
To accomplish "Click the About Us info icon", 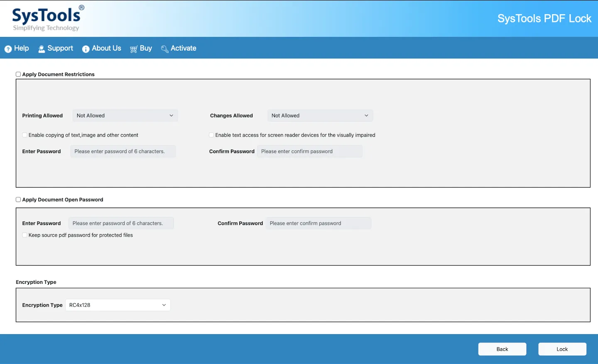I will click(86, 49).
